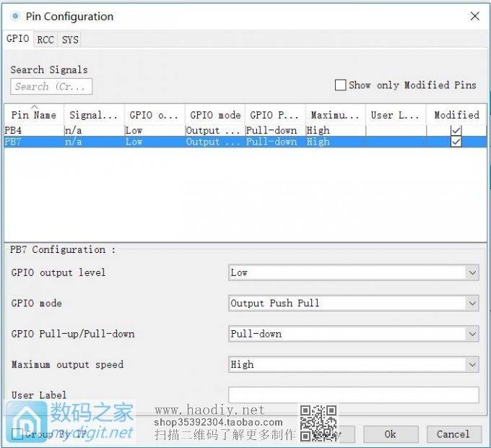
Task: Click the GPIO mode column header
Action: click(x=215, y=115)
